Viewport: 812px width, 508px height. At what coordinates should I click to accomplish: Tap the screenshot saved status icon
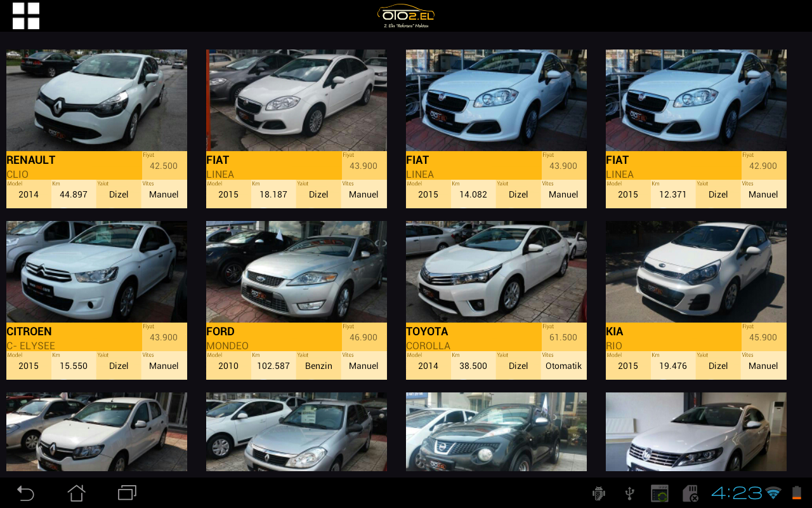tap(660, 493)
